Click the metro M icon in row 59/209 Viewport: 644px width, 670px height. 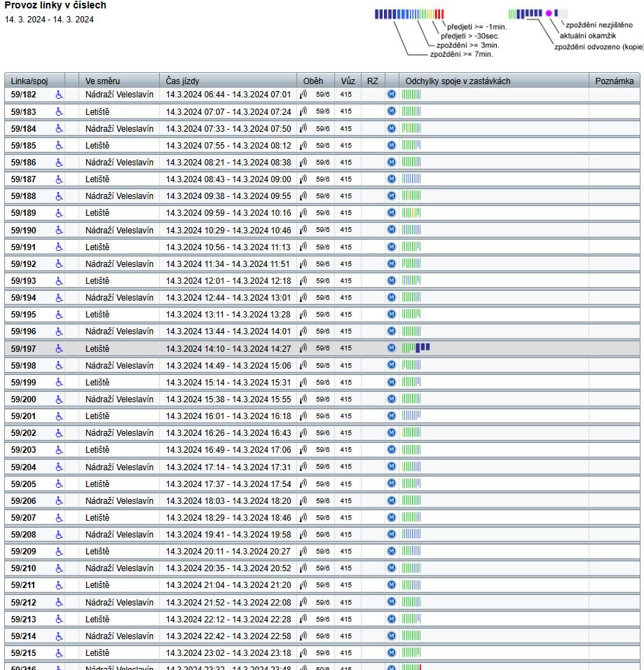coord(392,552)
